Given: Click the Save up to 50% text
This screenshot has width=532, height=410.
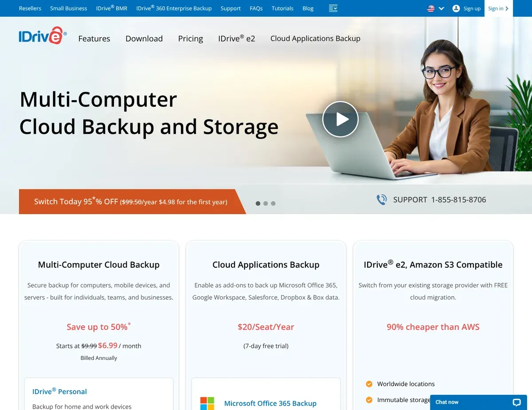Looking at the screenshot, I should [x=99, y=327].
